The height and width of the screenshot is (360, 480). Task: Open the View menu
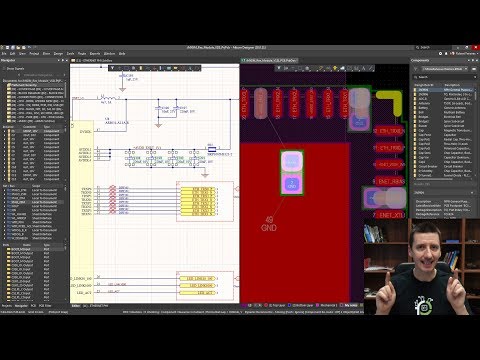click(22, 54)
